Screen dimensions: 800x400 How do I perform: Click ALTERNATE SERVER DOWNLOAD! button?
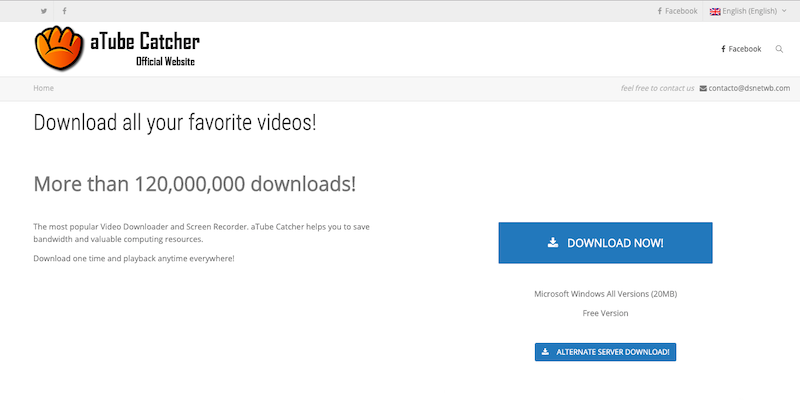tap(605, 352)
